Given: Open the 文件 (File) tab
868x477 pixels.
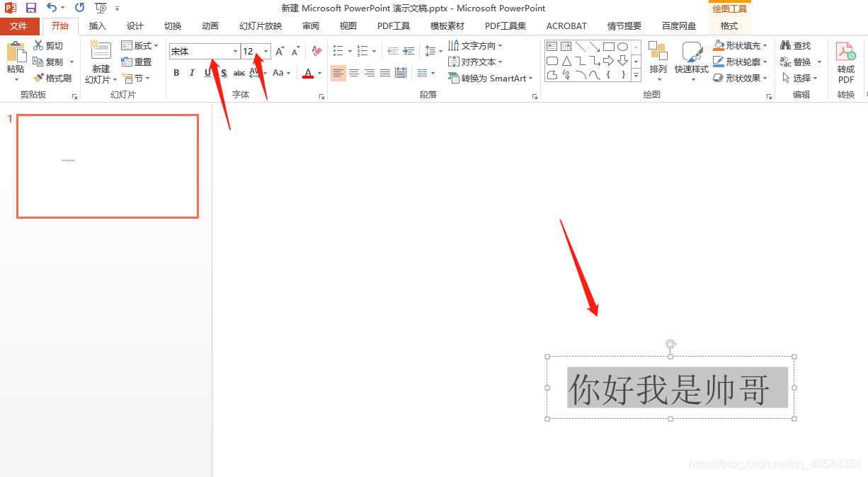Looking at the screenshot, I should (x=19, y=26).
